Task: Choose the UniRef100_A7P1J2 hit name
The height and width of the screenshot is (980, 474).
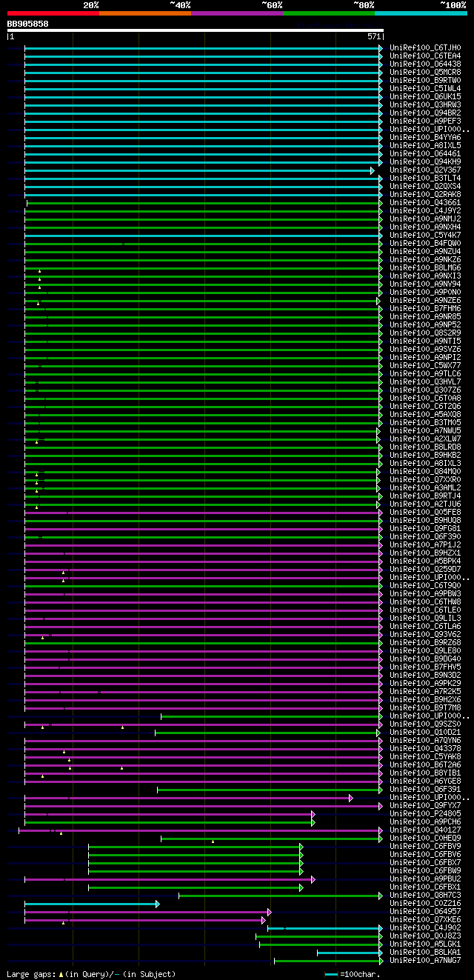Action: [425, 544]
